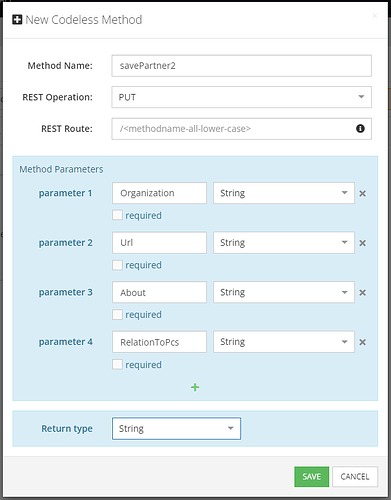The height and width of the screenshot is (500, 391).
Task: Click into the REST Route field
Action: [241, 129]
